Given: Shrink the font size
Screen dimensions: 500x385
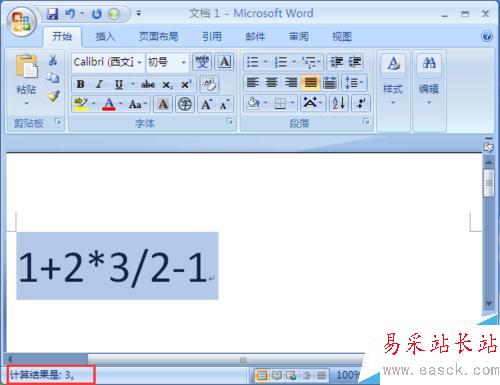Looking at the screenshot, I should click(x=225, y=104).
